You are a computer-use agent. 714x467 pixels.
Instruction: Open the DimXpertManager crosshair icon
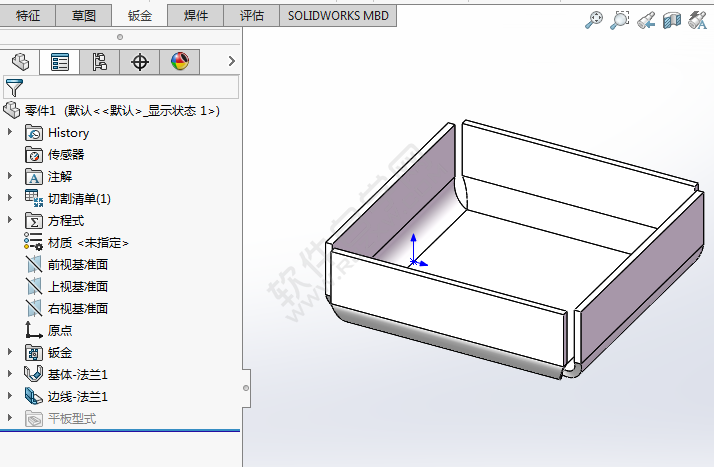coord(139,61)
